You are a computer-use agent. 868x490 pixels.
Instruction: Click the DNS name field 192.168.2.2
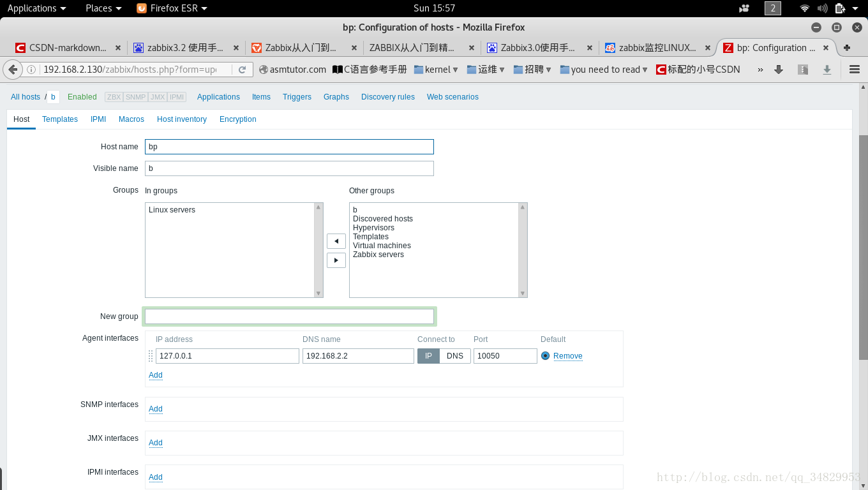[358, 356]
